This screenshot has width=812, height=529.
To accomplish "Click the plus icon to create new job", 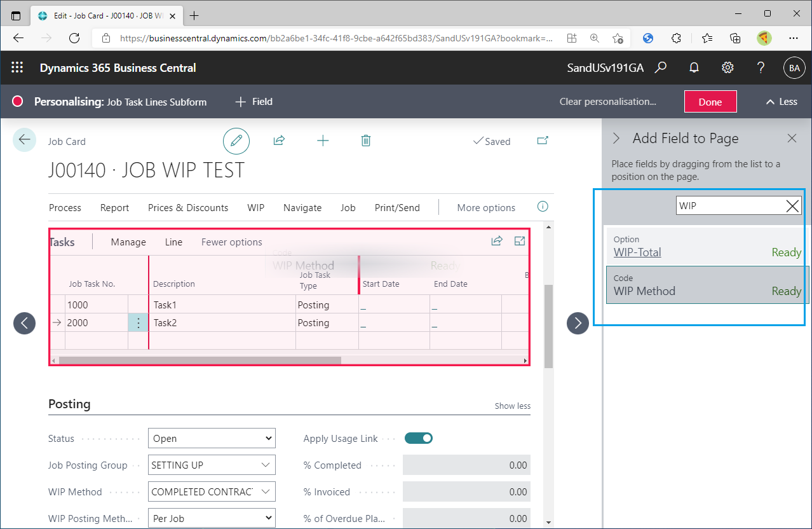I will 323,141.
